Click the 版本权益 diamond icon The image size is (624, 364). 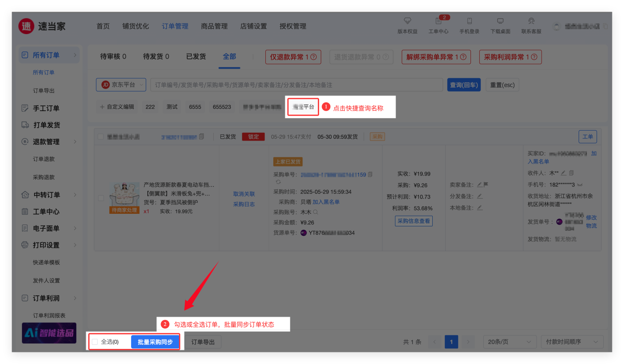coord(407,21)
